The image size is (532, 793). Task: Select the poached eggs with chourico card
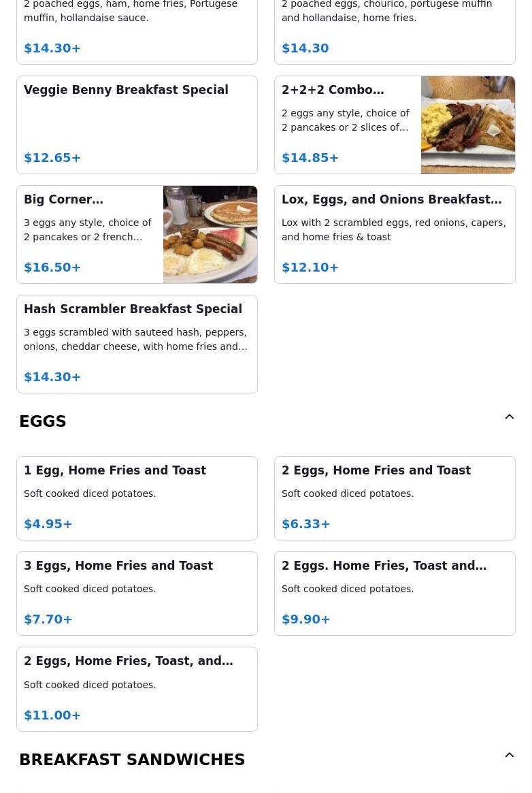(x=395, y=32)
